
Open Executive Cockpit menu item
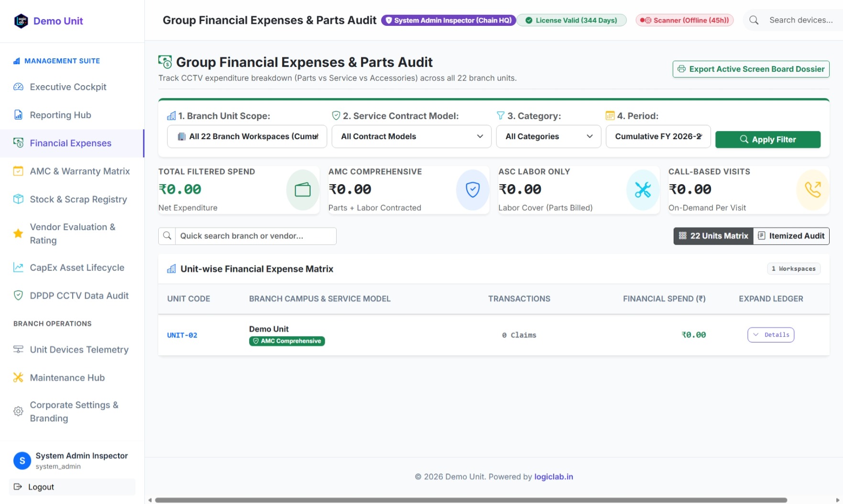pyautogui.click(x=72, y=87)
